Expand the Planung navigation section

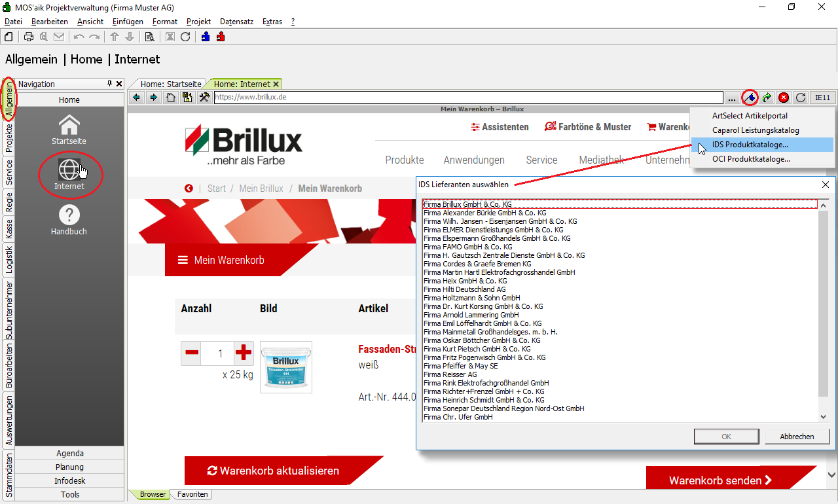(x=69, y=467)
